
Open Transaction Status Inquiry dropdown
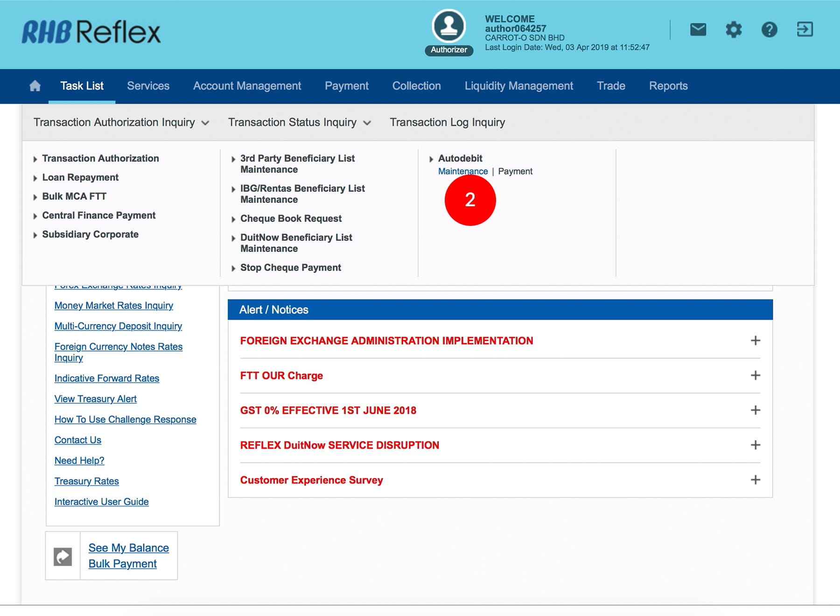tap(299, 122)
